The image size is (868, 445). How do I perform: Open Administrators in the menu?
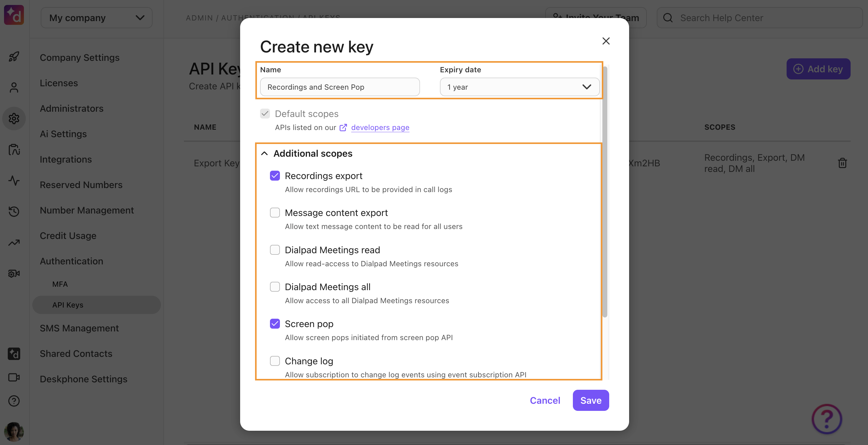tap(71, 108)
